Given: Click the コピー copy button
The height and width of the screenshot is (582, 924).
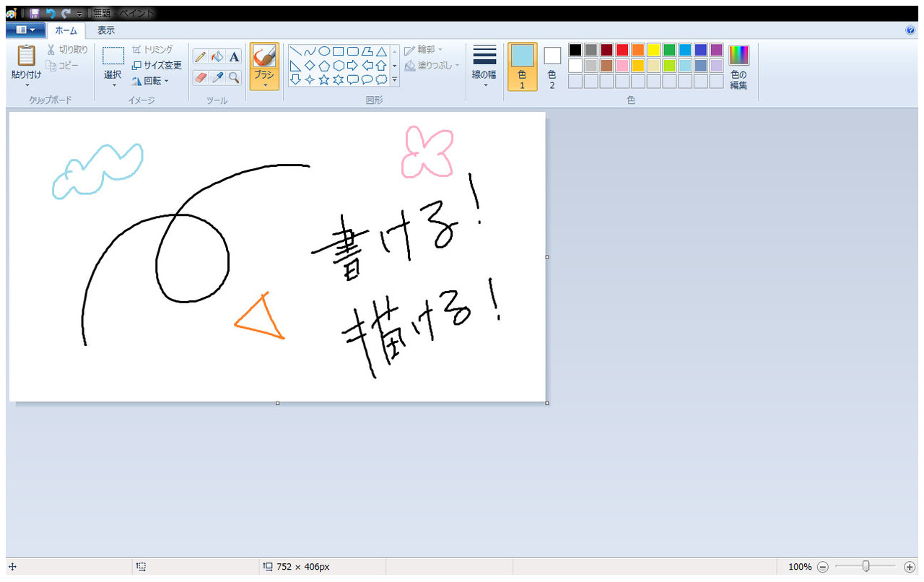Looking at the screenshot, I should point(63,65).
